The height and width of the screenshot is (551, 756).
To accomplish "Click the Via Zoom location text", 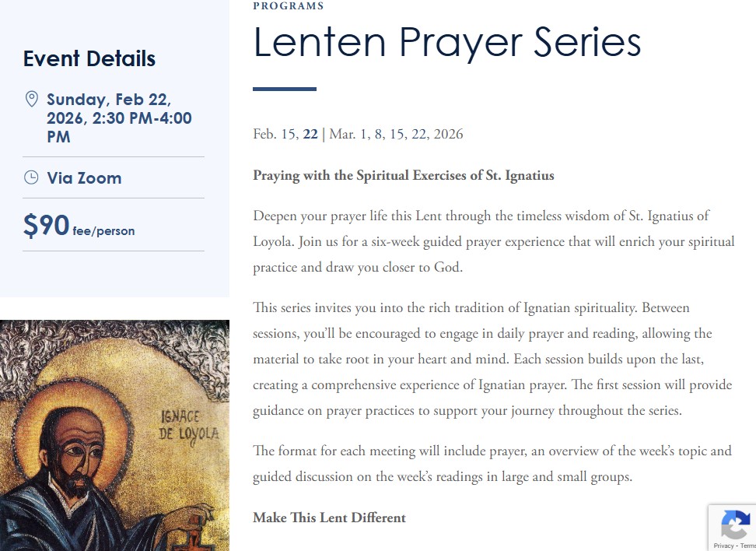I will [x=84, y=178].
